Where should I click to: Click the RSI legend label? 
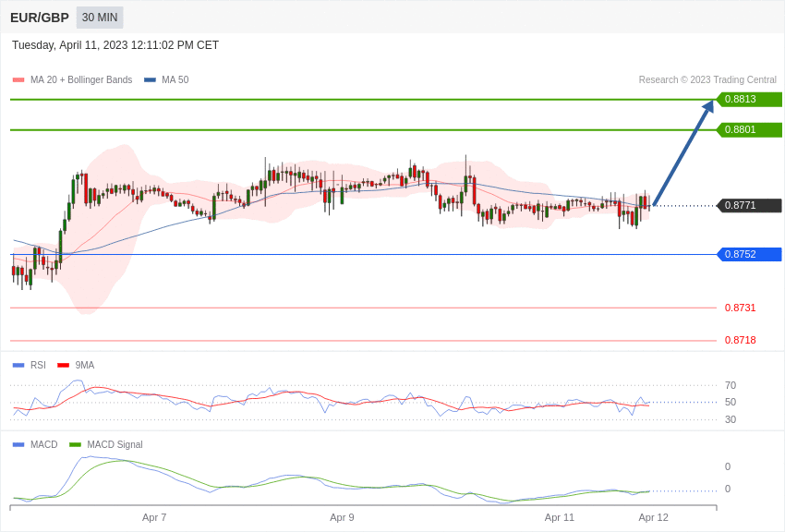pyautogui.click(x=38, y=365)
